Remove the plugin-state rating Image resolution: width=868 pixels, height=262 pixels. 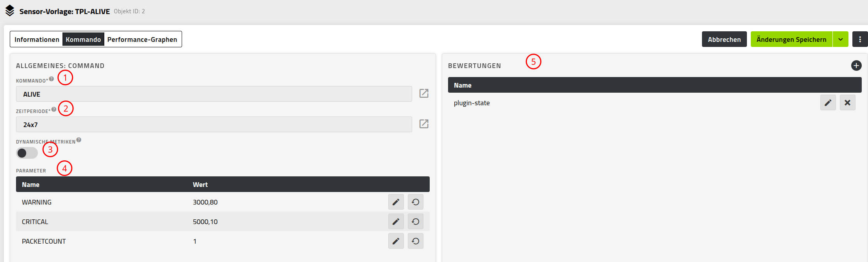(847, 102)
